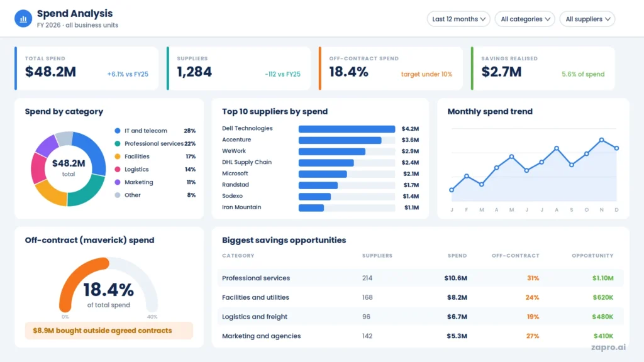Click the '$4.2M' value for Dell Technologies

click(x=410, y=129)
